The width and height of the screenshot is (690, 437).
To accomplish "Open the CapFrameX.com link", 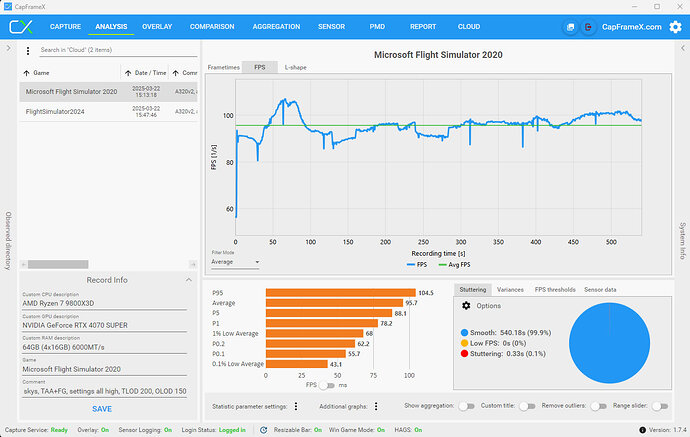I will click(x=631, y=27).
